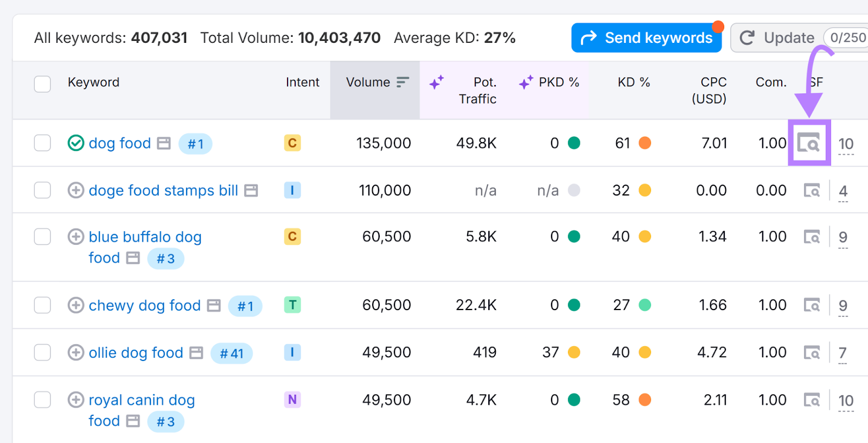Image resolution: width=868 pixels, height=443 pixels.
Task: Toggle the select-all keywords checkbox
Action: pos(42,84)
